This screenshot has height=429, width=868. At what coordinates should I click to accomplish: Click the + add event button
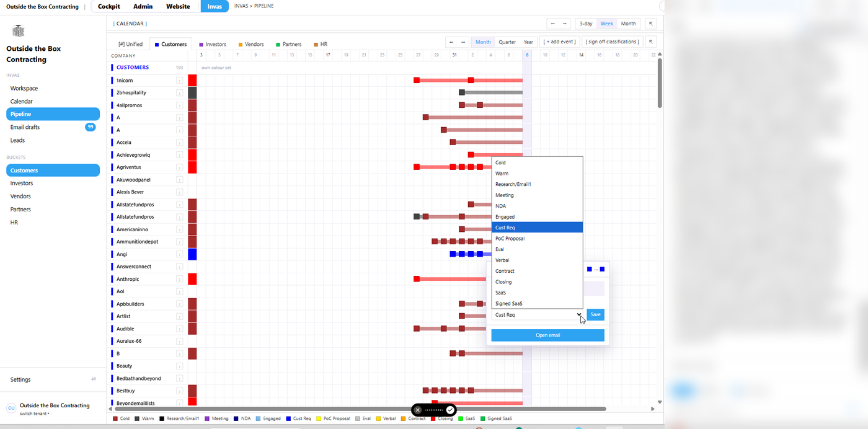click(560, 42)
